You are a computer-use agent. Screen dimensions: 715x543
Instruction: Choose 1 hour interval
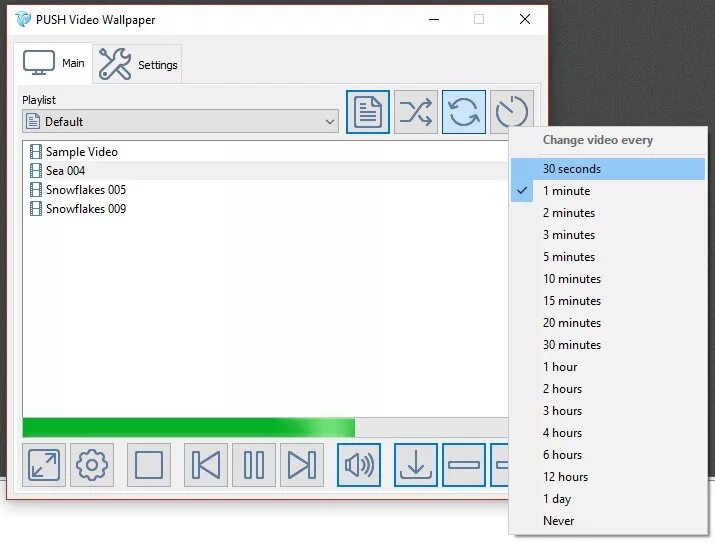(608, 367)
